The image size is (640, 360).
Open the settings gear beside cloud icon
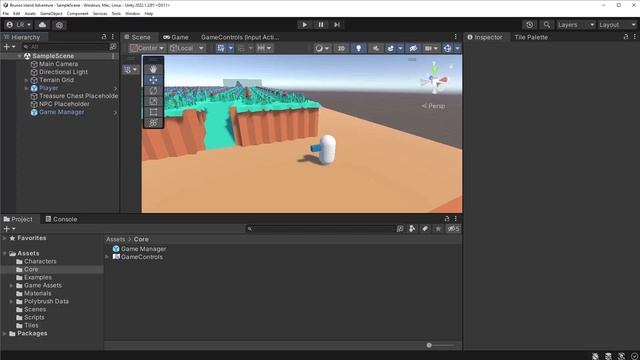59,25
